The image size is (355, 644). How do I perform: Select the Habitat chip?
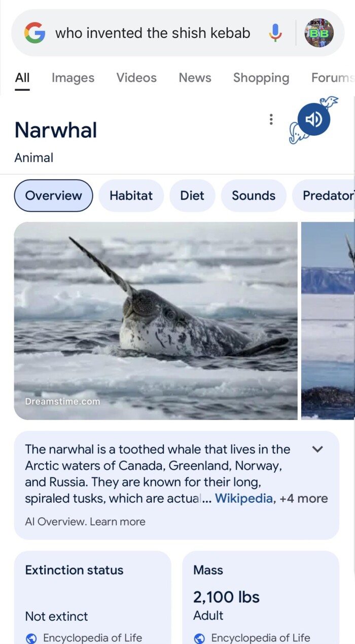131,196
